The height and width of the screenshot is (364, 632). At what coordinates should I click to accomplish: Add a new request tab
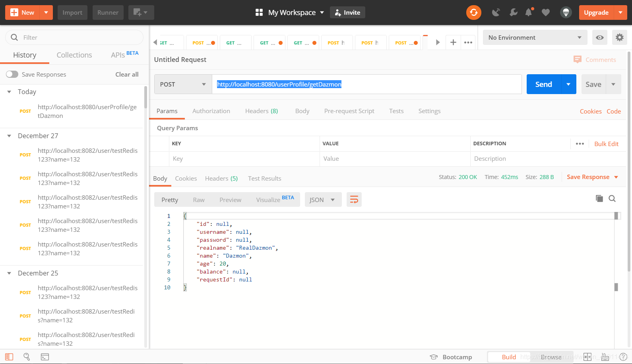pos(453,42)
